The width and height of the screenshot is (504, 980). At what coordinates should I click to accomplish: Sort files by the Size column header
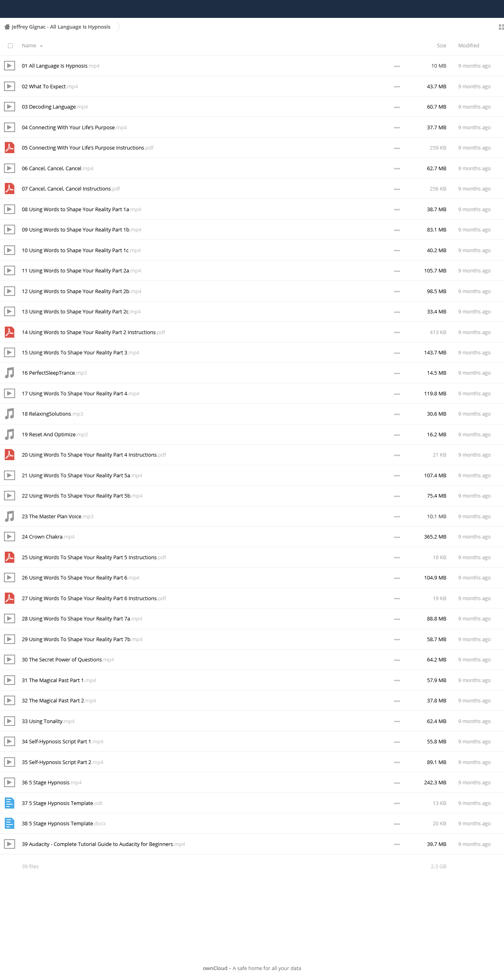coord(442,46)
